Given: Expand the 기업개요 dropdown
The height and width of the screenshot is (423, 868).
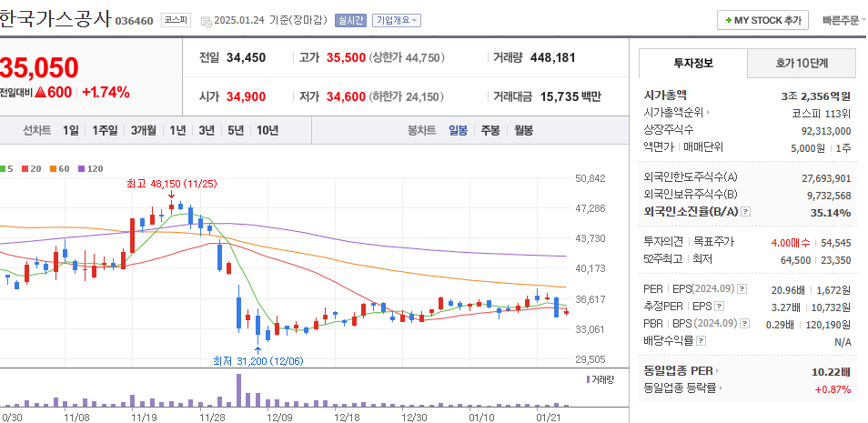Looking at the screenshot, I should [x=397, y=21].
